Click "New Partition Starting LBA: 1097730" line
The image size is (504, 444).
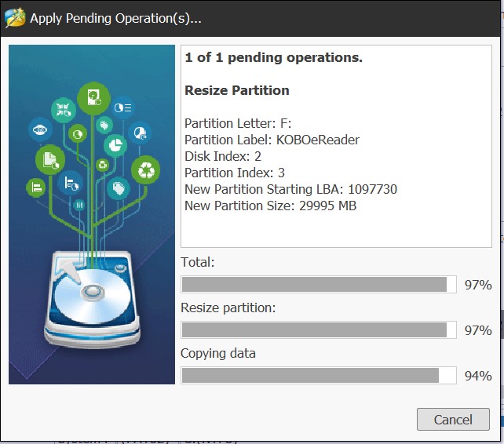[291, 189]
